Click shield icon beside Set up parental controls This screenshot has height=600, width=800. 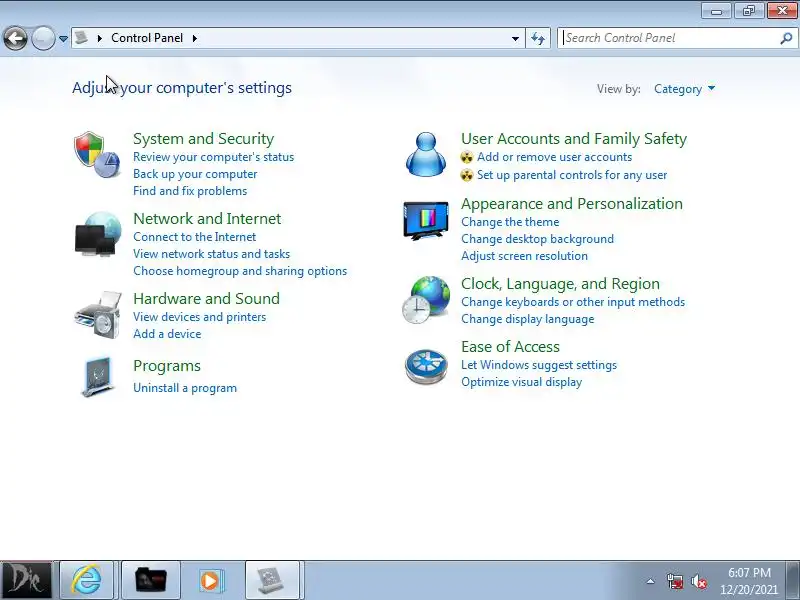point(467,175)
